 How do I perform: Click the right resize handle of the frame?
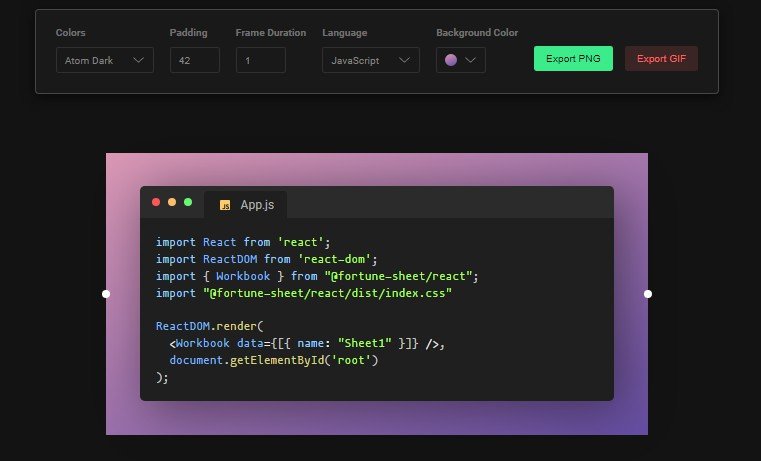tap(647, 294)
